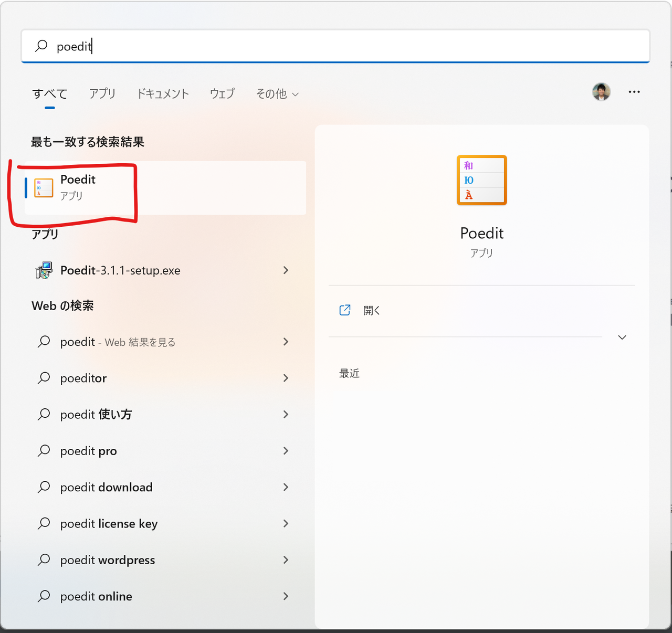672x633 pixels.
Task: Click the Poedit-3.1.1-setup.exe installer icon
Action: [x=44, y=270]
